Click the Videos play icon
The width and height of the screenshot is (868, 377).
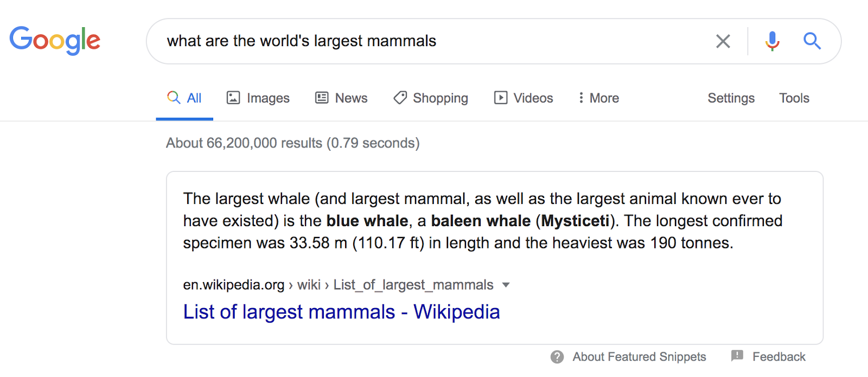[500, 98]
